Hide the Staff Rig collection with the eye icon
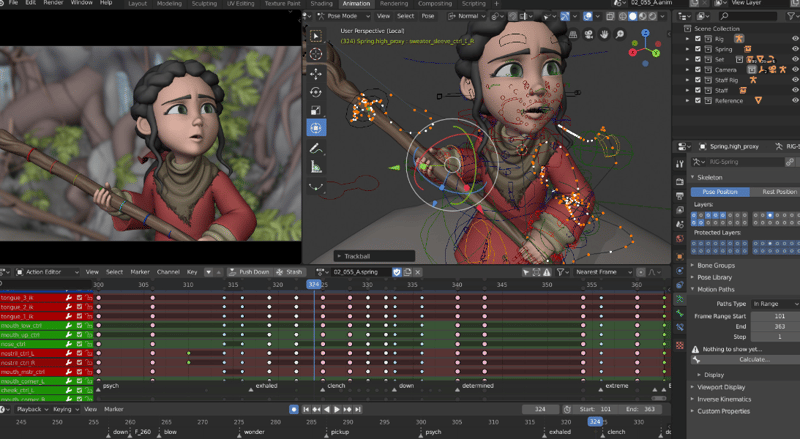Image resolution: width=800 pixels, height=439 pixels. pos(795,80)
